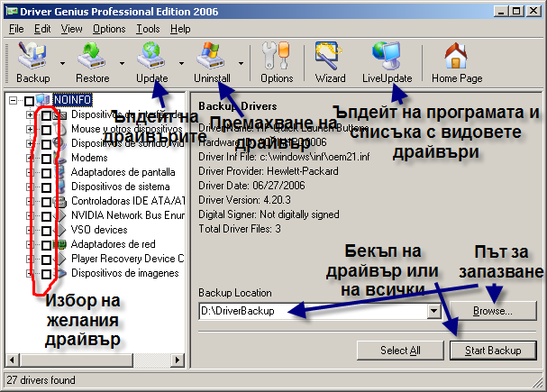547x392 pixels.
Task: Expand the first Dispositivos de interfaz node
Action: [30, 114]
